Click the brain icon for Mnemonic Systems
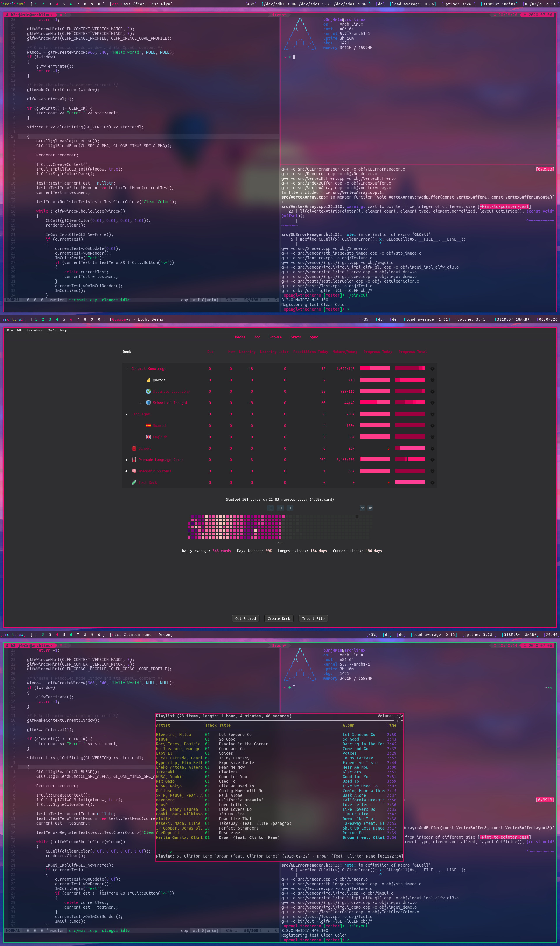The image size is (560, 946). [134, 471]
